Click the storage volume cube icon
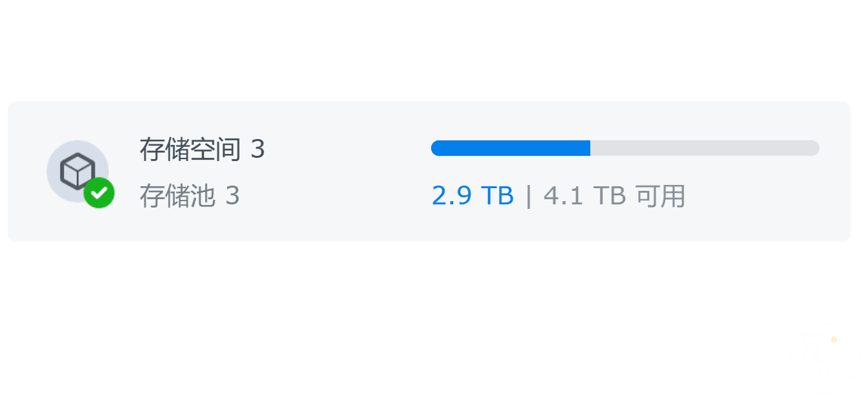 (x=77, y=171)
